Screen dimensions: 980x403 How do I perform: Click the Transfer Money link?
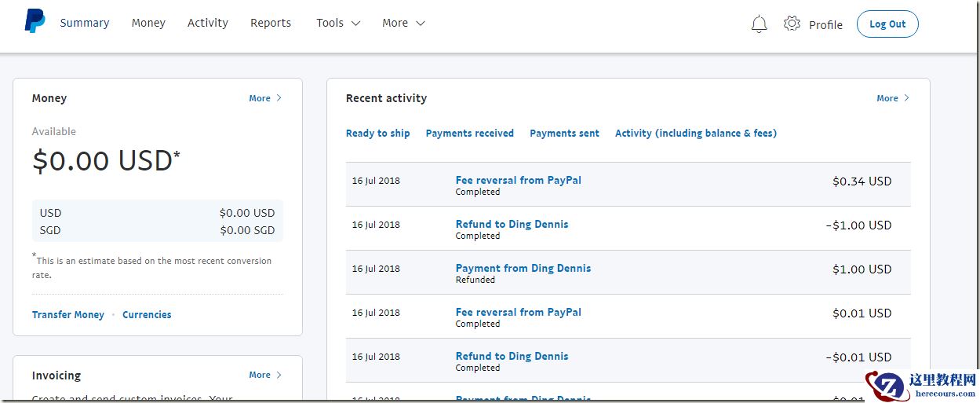click(x=68, y=314)
